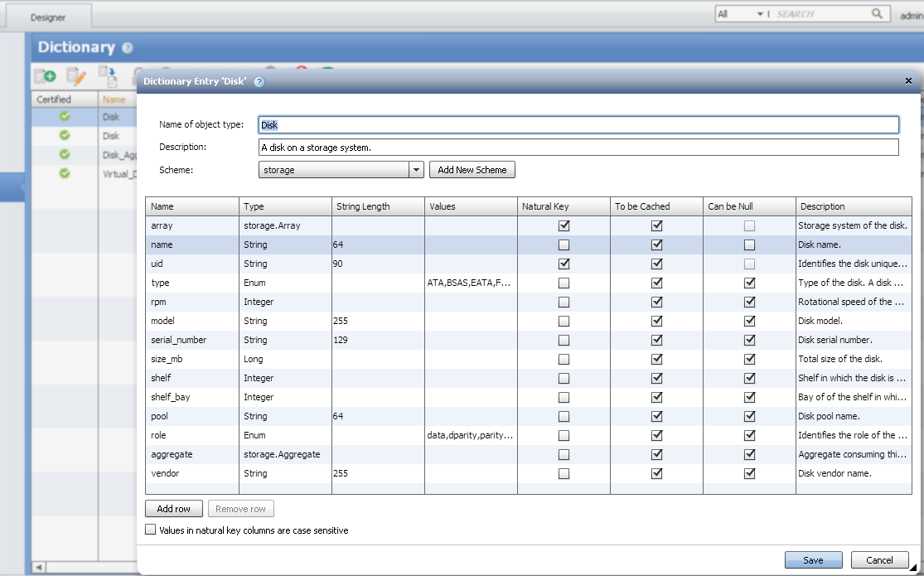
Task: Click the new dictionary entry icon
Action: coord(45,76)
